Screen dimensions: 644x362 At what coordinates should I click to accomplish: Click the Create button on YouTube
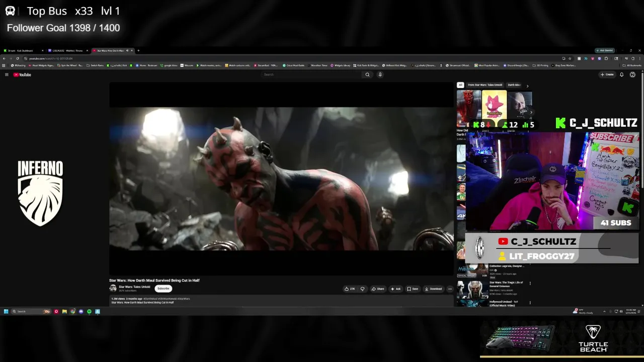(x=607, y=74)
